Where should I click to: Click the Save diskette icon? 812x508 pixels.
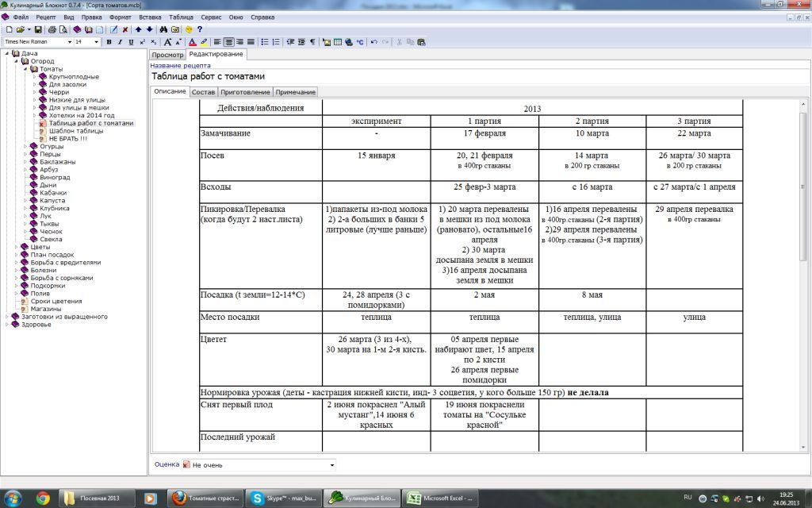pos(38,29)
